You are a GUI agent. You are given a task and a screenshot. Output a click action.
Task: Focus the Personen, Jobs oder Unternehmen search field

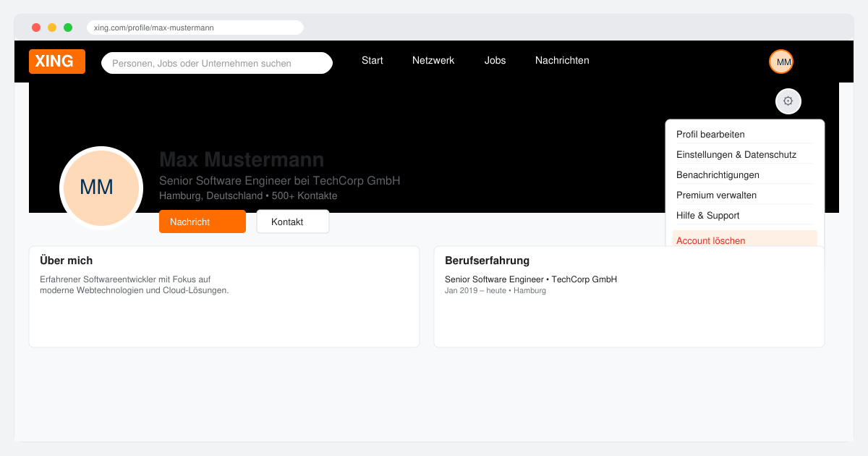(217, 63)
